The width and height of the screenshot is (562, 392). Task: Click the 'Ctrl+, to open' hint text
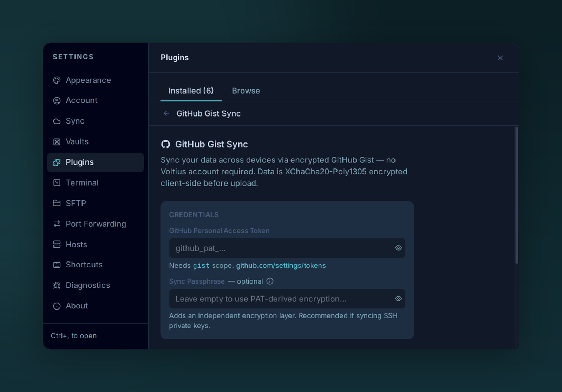pyautogui.click(x=74, y=336)
